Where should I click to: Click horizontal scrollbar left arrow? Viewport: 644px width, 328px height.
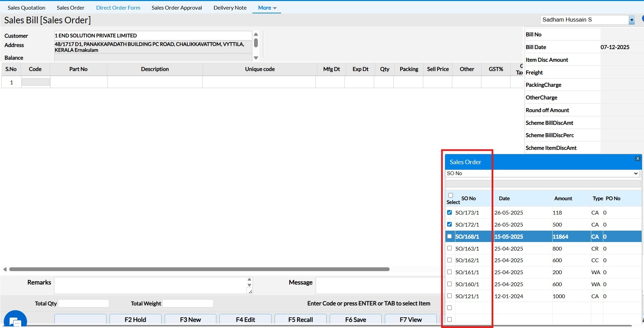pyautogui.click(x=5, y=269)
